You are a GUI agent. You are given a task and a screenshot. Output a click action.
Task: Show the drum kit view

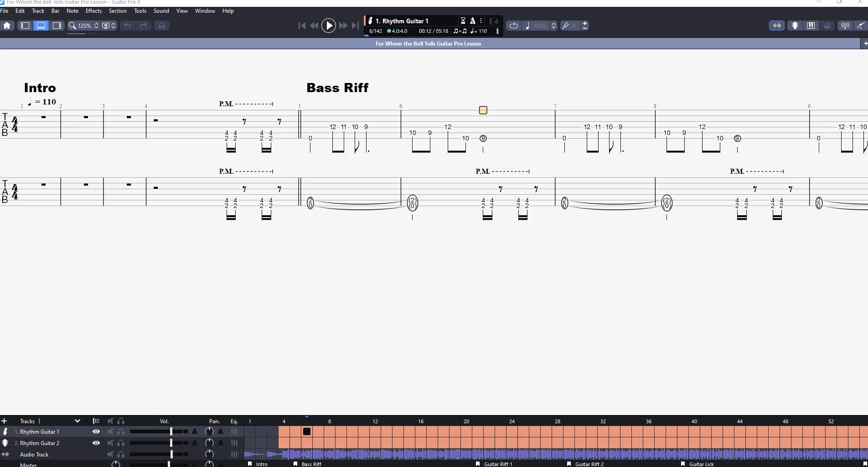(827, 26)
